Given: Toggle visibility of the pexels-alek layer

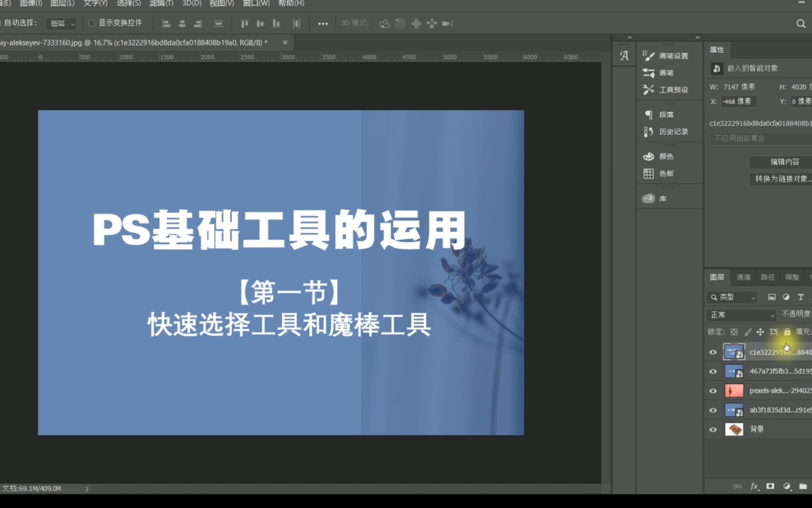Looking at the screenshot, I should [x=713, y=391].
